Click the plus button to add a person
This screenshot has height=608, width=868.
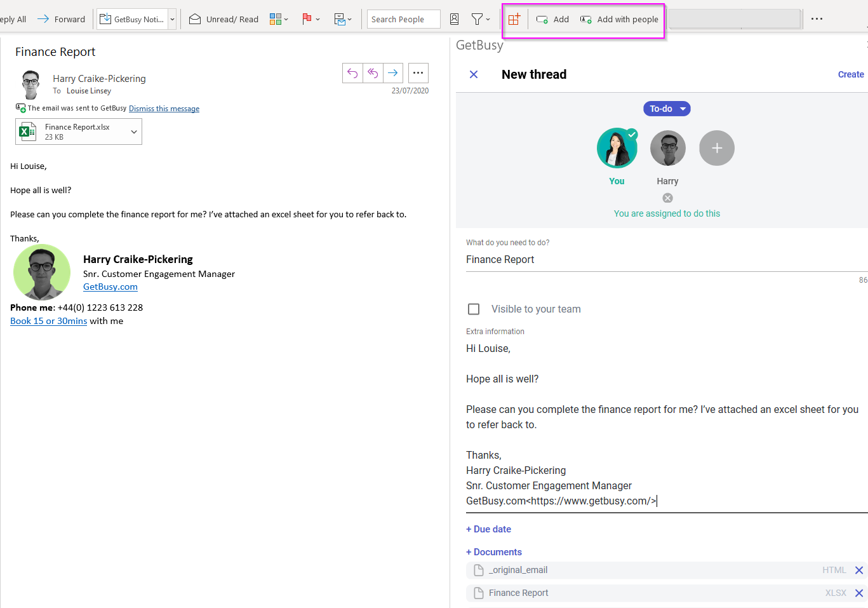pos(717,148)
